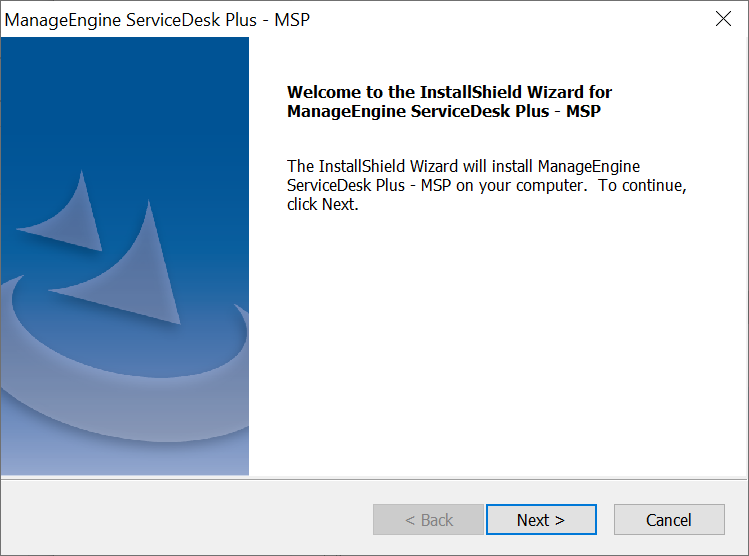This screenshot has width=749, height=556.
Task: Click the paragraph line containing 'To continue'
Action: point(486,186)
